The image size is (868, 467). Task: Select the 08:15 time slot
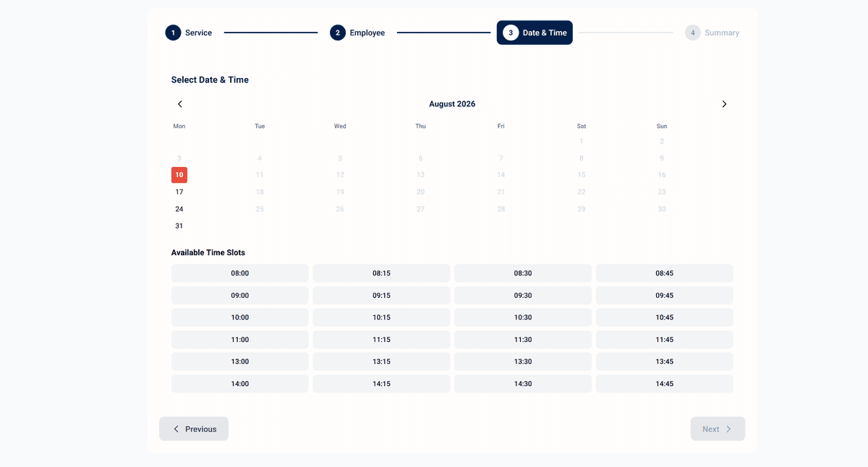point(381,273)
